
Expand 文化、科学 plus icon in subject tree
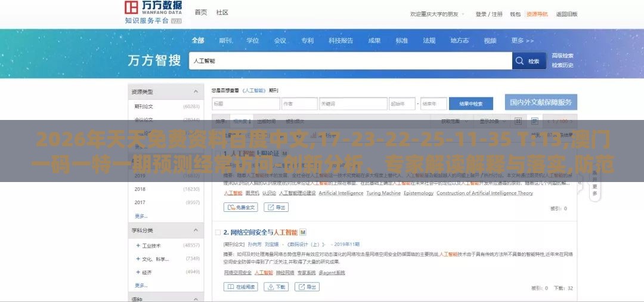tap(138, 259)
